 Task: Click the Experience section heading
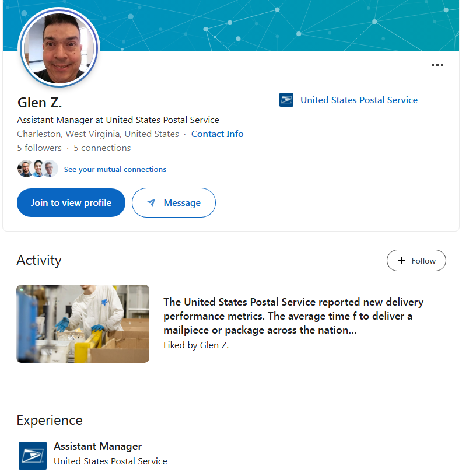click(50, 421)
